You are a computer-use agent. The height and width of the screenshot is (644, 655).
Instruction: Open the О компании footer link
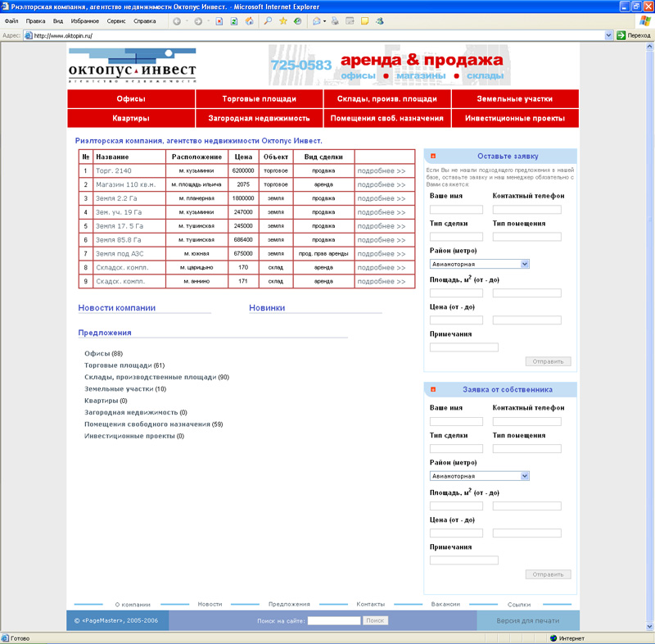click(x=133, y=605)
